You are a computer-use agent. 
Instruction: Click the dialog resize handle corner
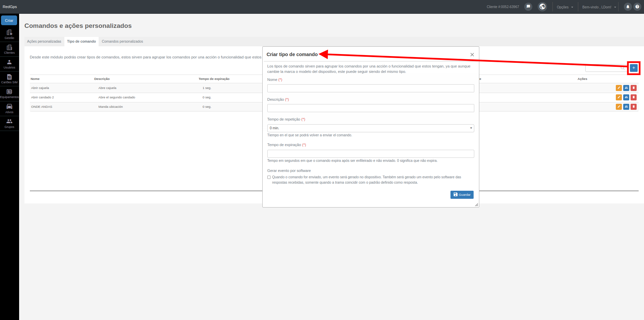pos(476,204)
